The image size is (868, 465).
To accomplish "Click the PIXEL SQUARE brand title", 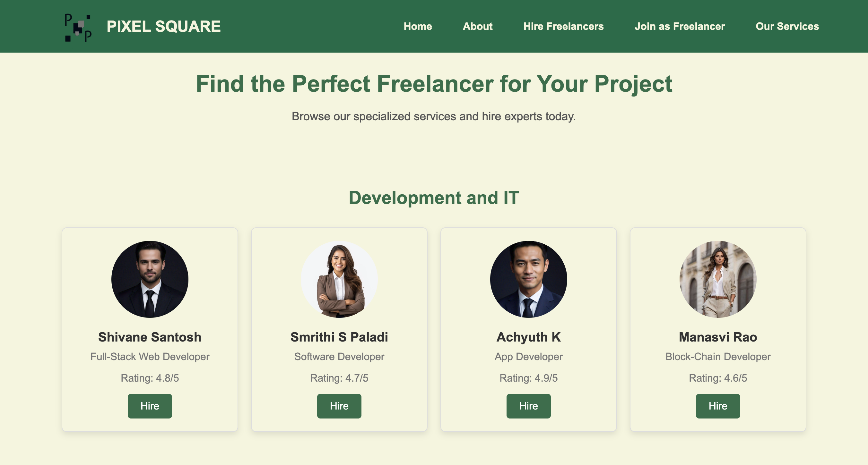I will point(163,26).
